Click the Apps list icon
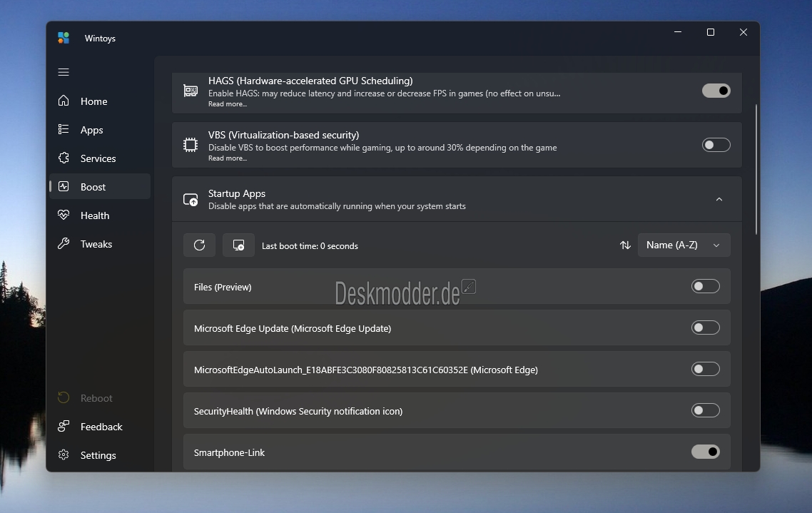Viewport: 812px width, 513px height. [x=64, y=129]
